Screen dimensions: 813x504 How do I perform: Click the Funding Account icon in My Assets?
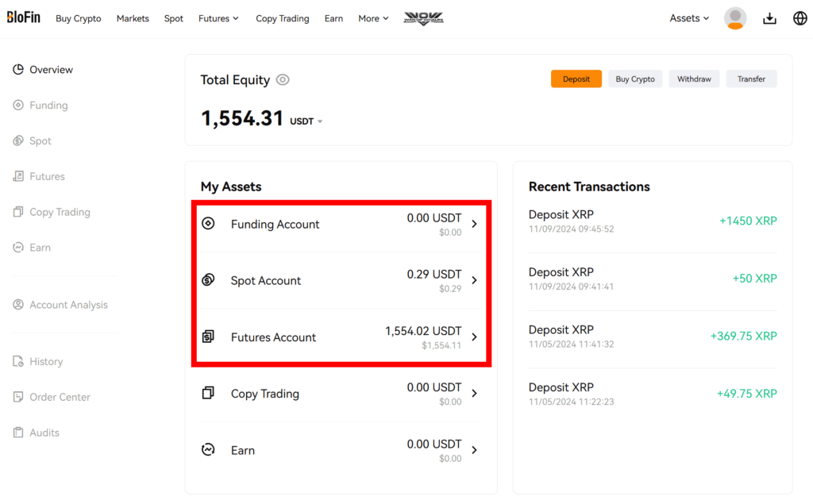coord(208,224)
